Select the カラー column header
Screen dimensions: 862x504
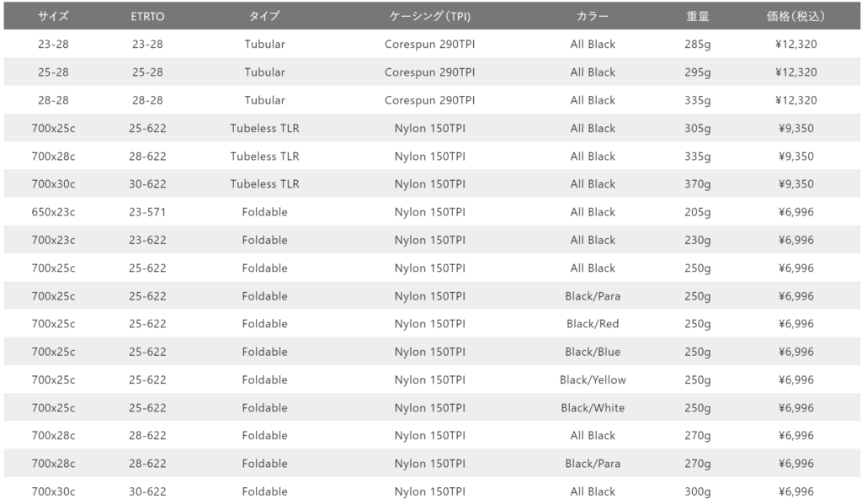(593, 16)
